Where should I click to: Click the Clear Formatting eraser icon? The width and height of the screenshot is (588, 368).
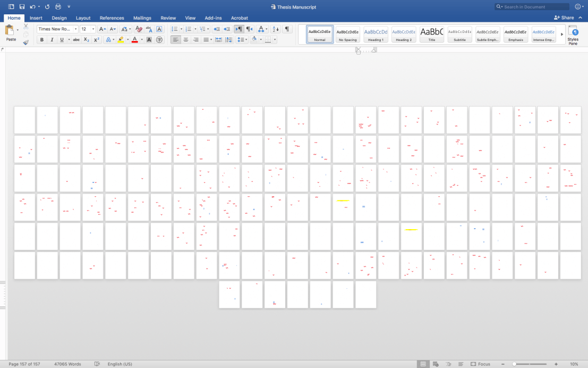[139, 29]
